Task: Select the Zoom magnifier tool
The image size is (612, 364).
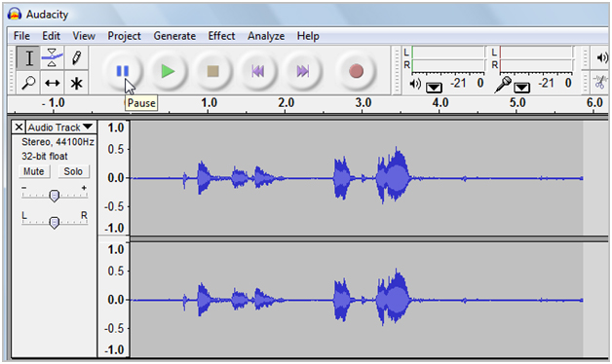Action: click(x=28, y=83)
